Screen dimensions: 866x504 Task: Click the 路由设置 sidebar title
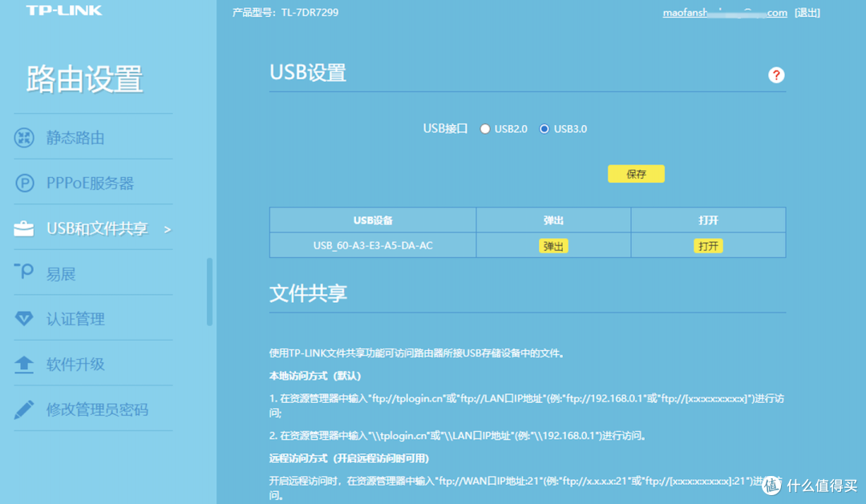coord(84,79)
